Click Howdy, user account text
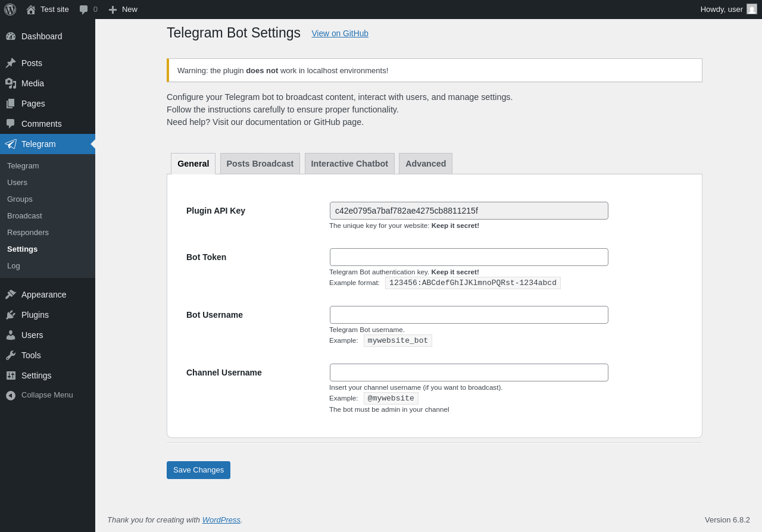The width and height of the screenshot is (762, 532). pos(722,9)
